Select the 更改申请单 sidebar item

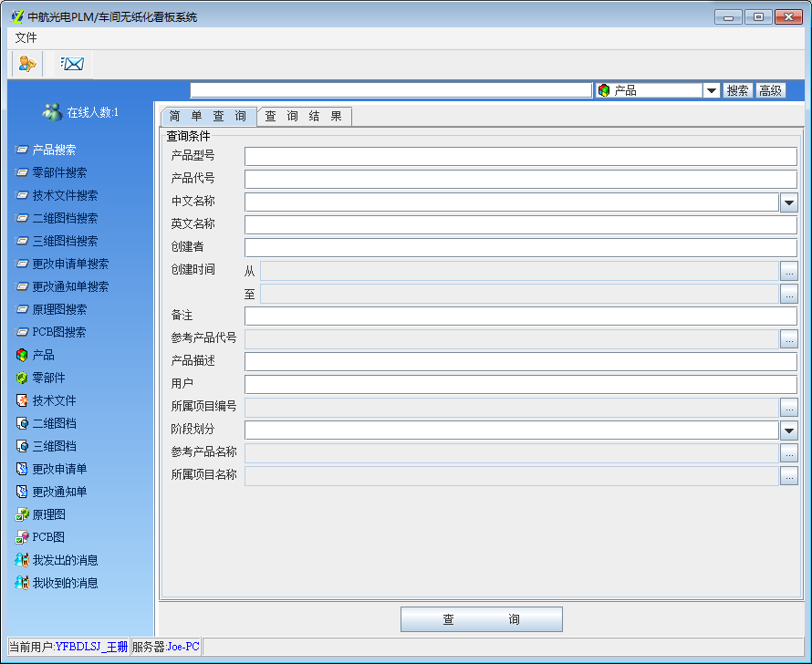click(51, 469)
